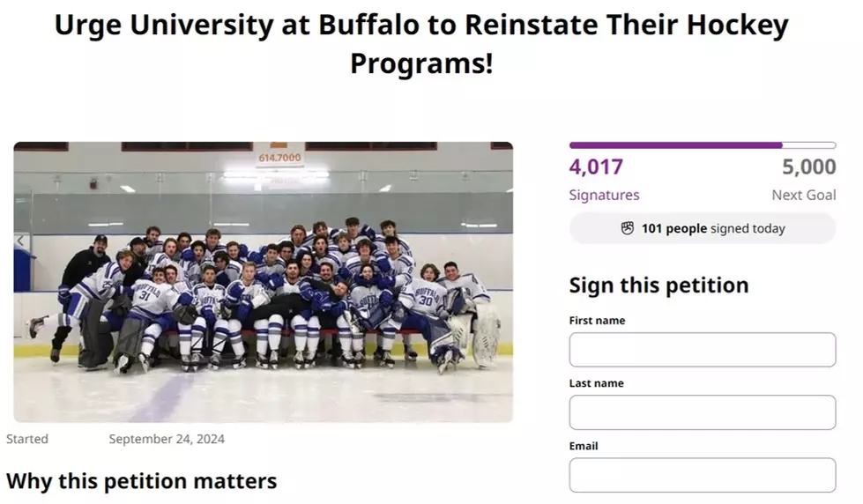The image size is (863, 504).
Task: Click the September 24, 2024 start date
Action: click(x=167, y=439)
